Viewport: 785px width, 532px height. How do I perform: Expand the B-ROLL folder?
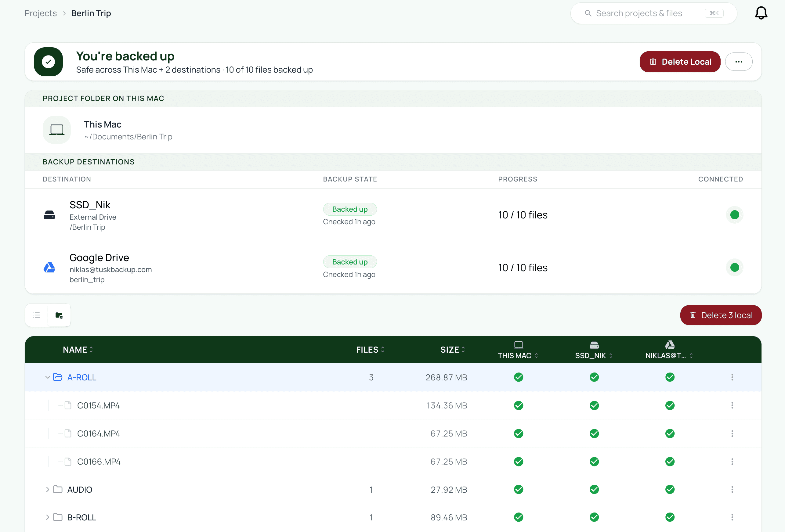point(48,517)
